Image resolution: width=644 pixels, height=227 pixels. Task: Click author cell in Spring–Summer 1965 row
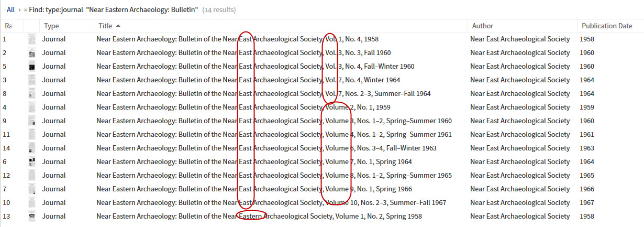520,175
